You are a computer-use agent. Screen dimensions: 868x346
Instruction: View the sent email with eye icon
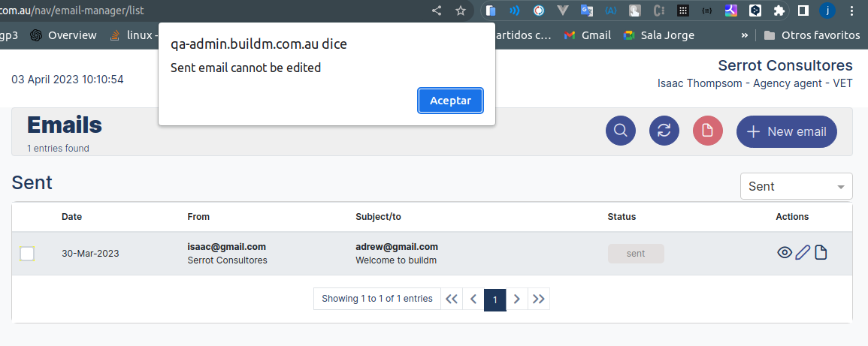pyautogui.click(x=785, y=253)
